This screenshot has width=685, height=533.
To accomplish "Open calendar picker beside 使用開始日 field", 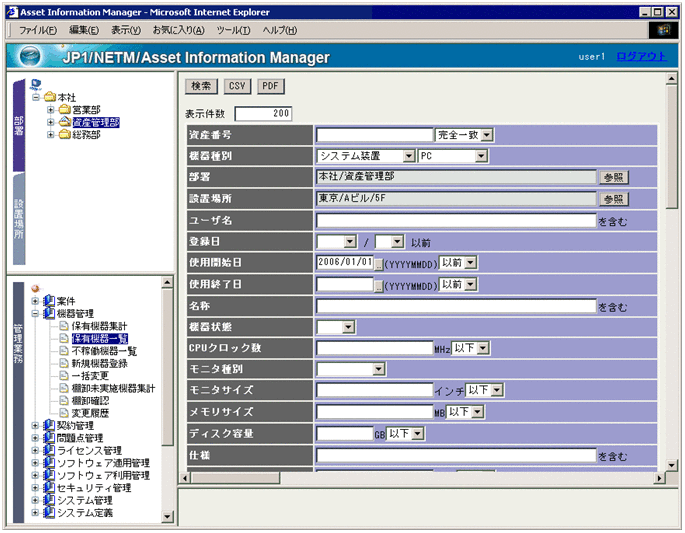I will [379, 263].
